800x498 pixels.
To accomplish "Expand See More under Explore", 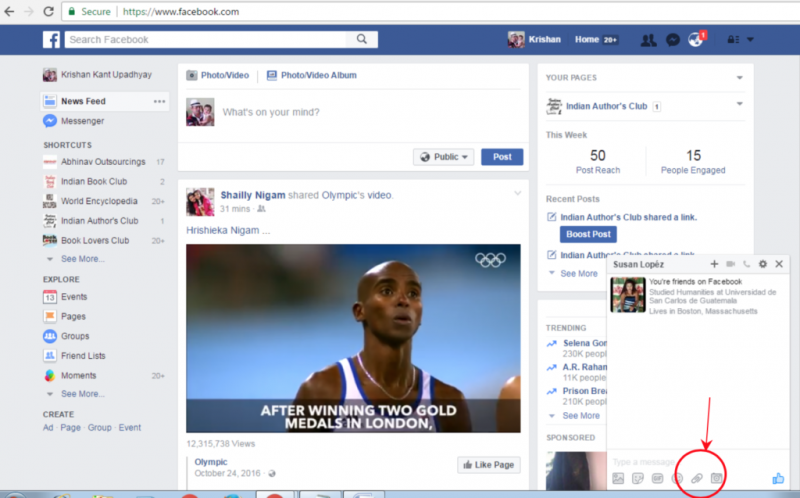I will coord(82,394).
